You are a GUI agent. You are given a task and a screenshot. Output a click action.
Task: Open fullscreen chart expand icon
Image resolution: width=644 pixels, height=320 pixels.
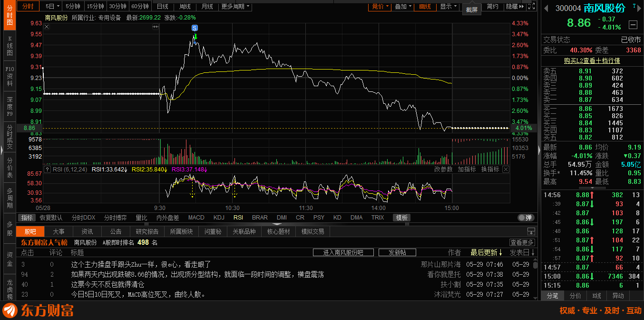point(532,6)
